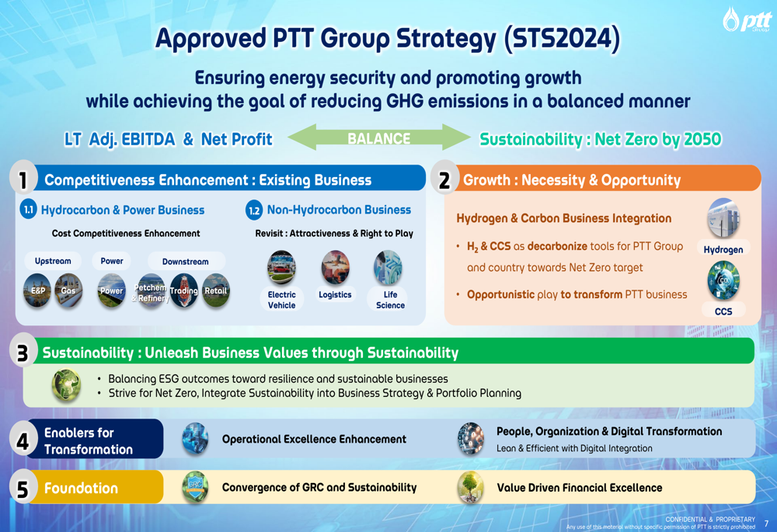Select "Hydrocarbon & Power Business" heading
The width and height of the screenshot is (777, 532).
click(x=123, y=210)
